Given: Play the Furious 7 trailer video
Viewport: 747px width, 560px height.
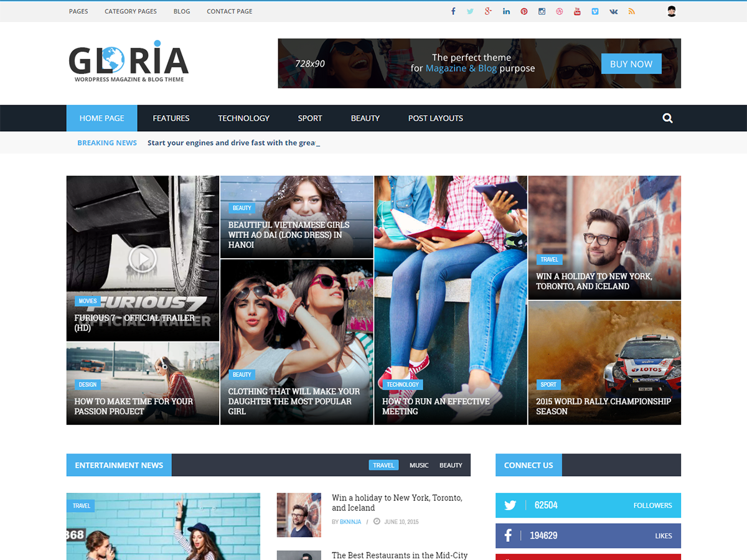Looking at the screenshot, I should pos(143,258).
